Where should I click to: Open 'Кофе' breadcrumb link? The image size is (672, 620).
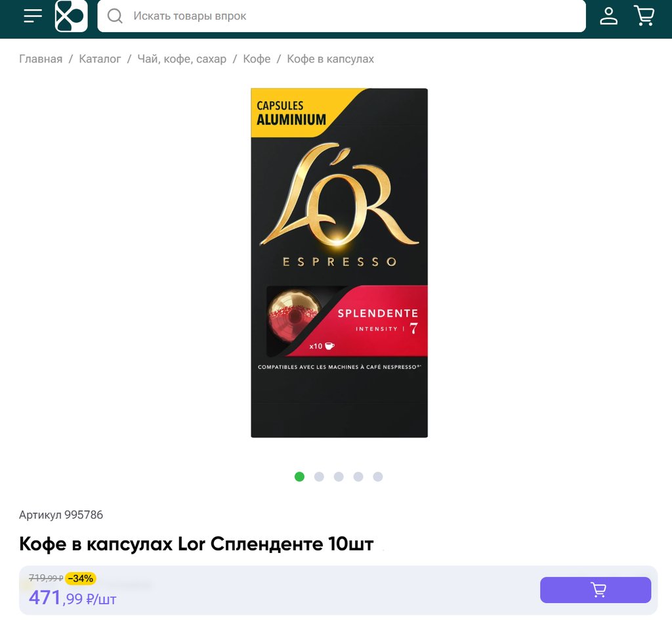tap(257, 58)
